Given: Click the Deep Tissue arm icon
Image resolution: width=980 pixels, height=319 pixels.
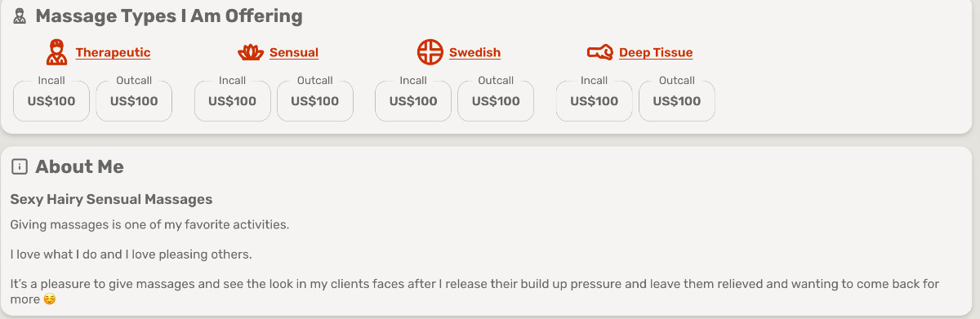Looking at the screenshot, I should (600, 53).
